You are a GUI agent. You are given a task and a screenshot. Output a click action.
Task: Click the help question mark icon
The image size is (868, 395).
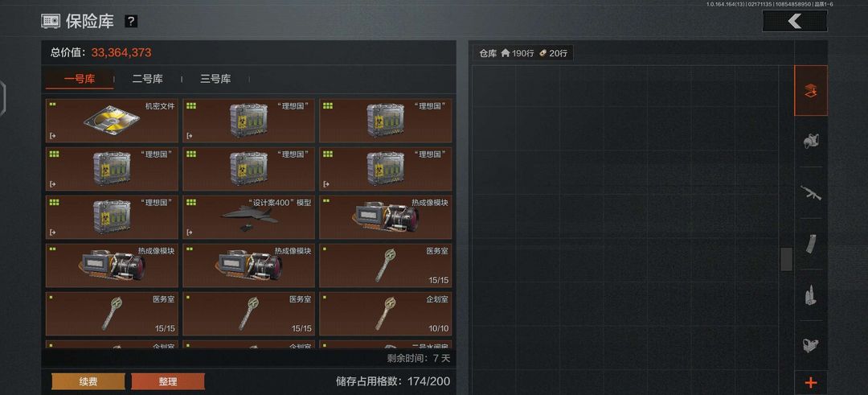[131, 22]
